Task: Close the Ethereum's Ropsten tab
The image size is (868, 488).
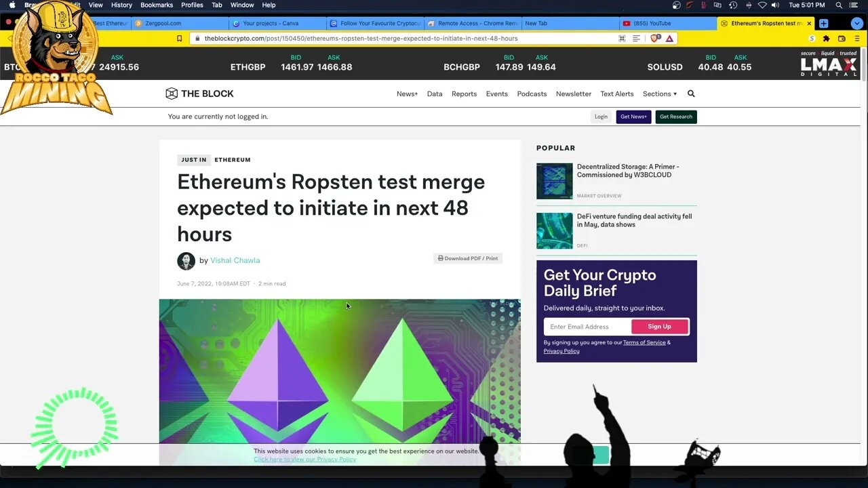Action: click(x=809, y=23)
